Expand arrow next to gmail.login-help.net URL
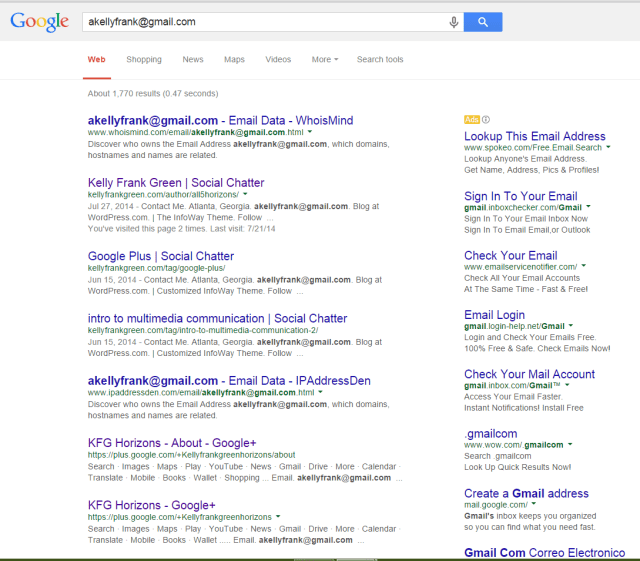This screenshot has width=640, height=561. pyautogui.click(x=571, y=325)
